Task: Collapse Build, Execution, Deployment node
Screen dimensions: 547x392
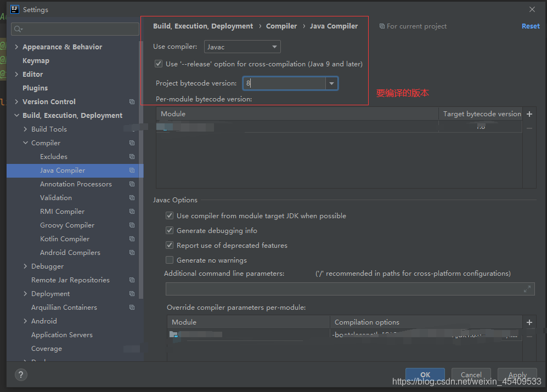Action: point(16,116)
